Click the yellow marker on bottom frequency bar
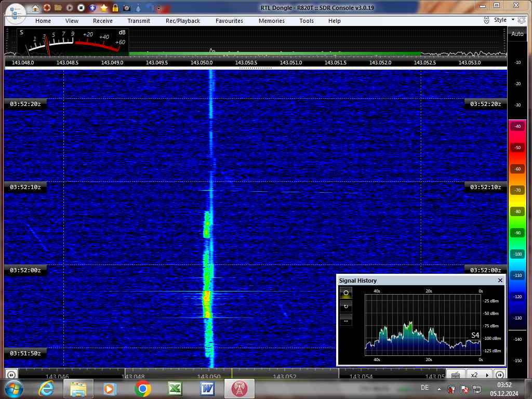This screenshot has height=399, width=532. click(232, 373)
